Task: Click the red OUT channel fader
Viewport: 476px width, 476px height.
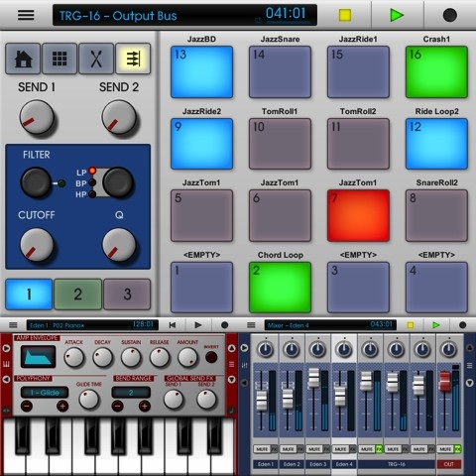Action: click(x=445, y=381)
